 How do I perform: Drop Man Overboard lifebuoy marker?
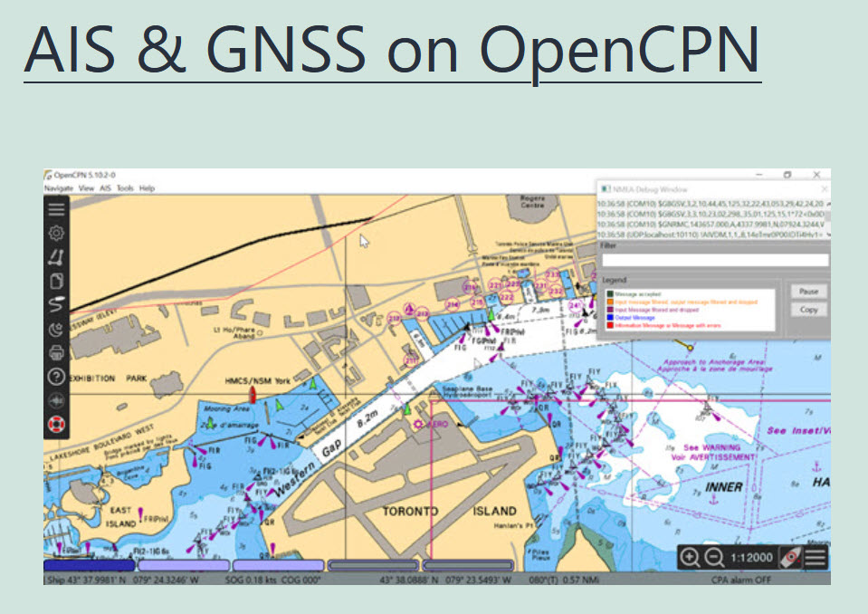tap(56, 423)
